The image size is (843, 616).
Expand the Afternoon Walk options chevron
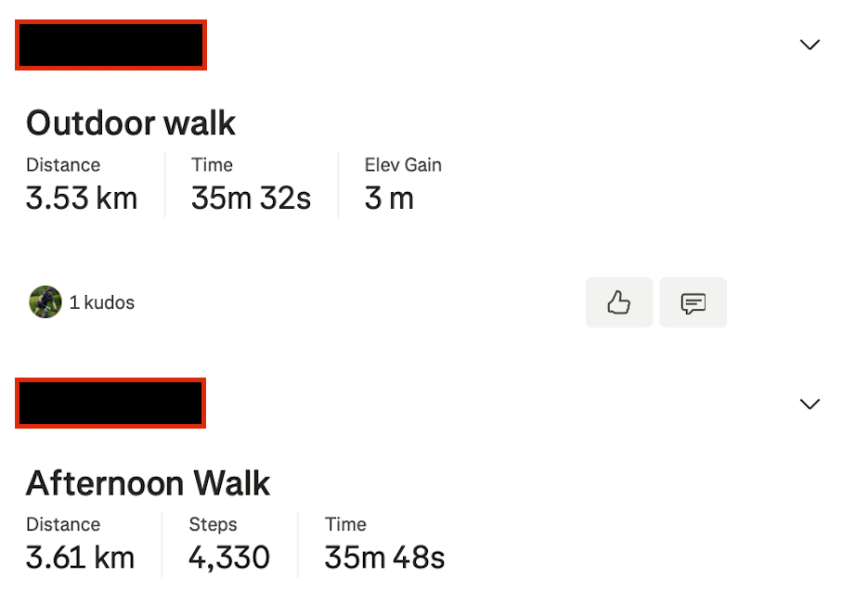810,404
